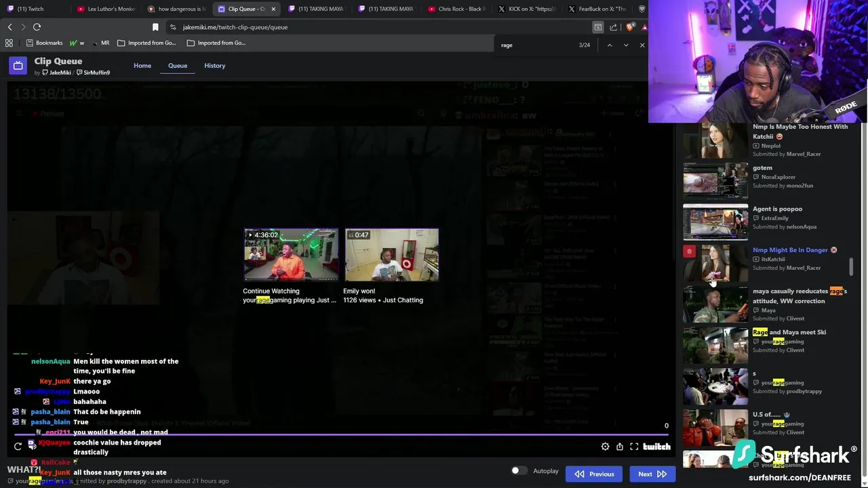The image size is (868, 488).
Task: Remove the Nmp Might Be In Danger clip with the red trash icon
Action: tap(689, 251)
